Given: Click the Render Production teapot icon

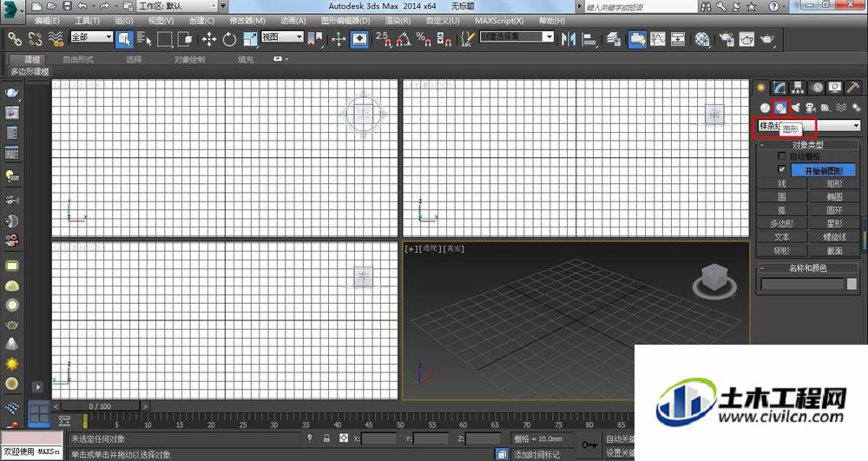Looking at the screenshot, I should 767,39.
